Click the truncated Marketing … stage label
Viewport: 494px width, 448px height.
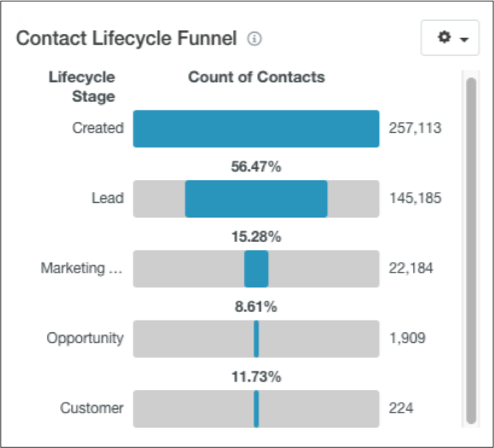(82, 268)
